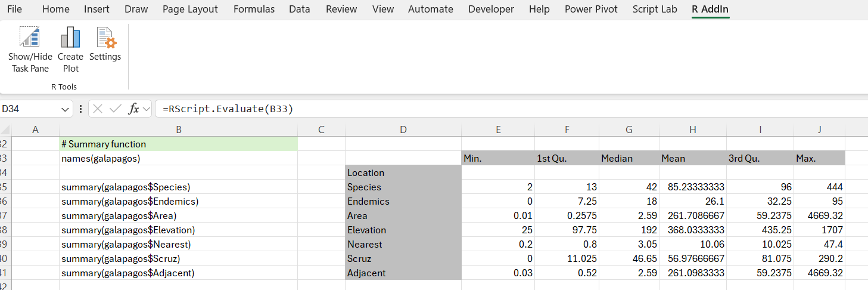
Task: Click the Cancel X in formula bar
Action: 98,109
